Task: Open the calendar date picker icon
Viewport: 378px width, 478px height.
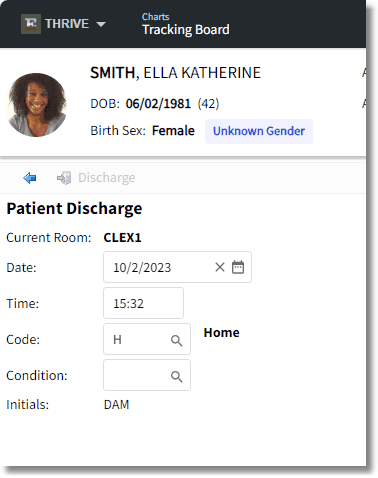Action: [238, 267]
